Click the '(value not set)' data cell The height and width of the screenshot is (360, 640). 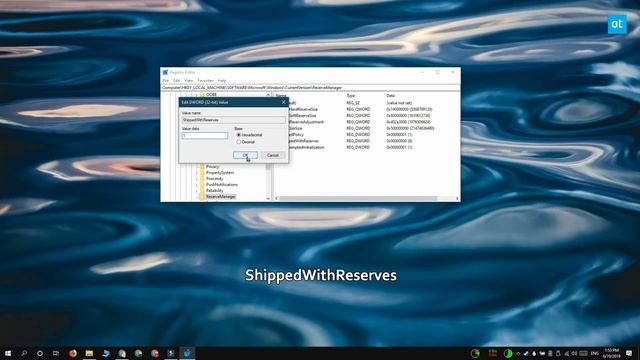399,103
